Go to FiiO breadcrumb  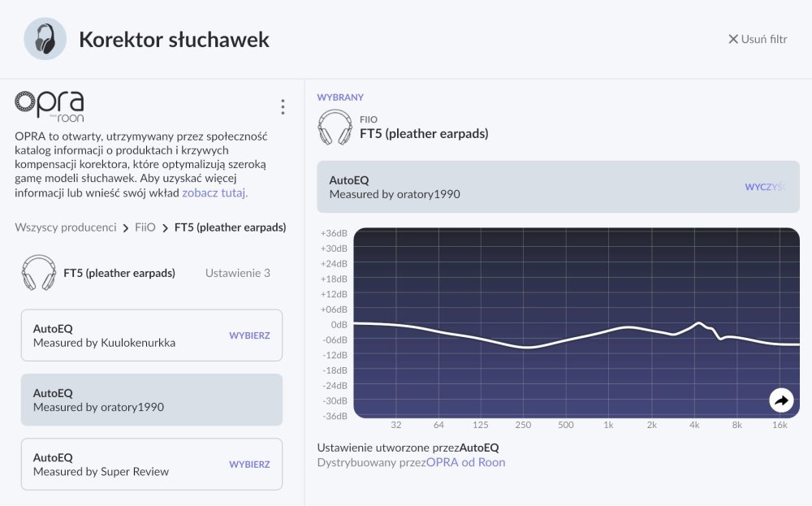click(145, 227)
